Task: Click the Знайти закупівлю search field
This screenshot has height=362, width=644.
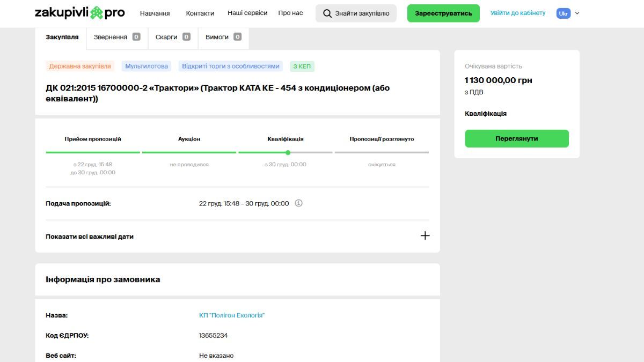Action: (x=362, y=13)
